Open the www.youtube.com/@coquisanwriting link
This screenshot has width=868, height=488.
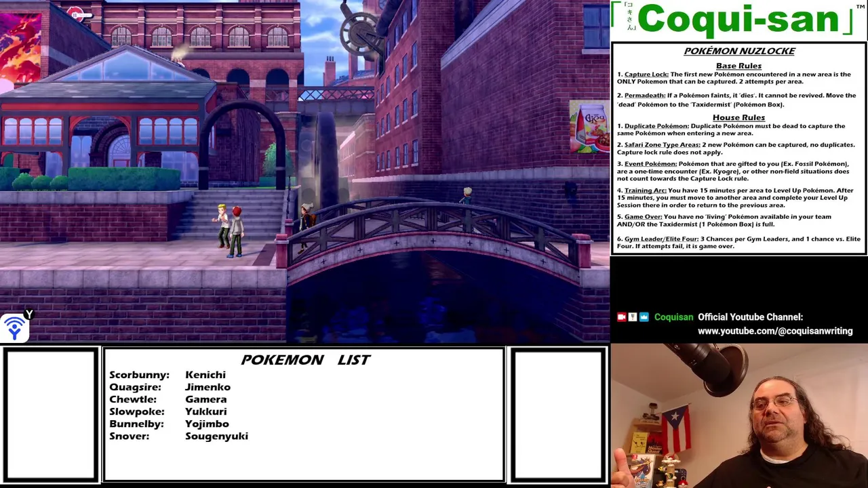(x=775, y=331)
